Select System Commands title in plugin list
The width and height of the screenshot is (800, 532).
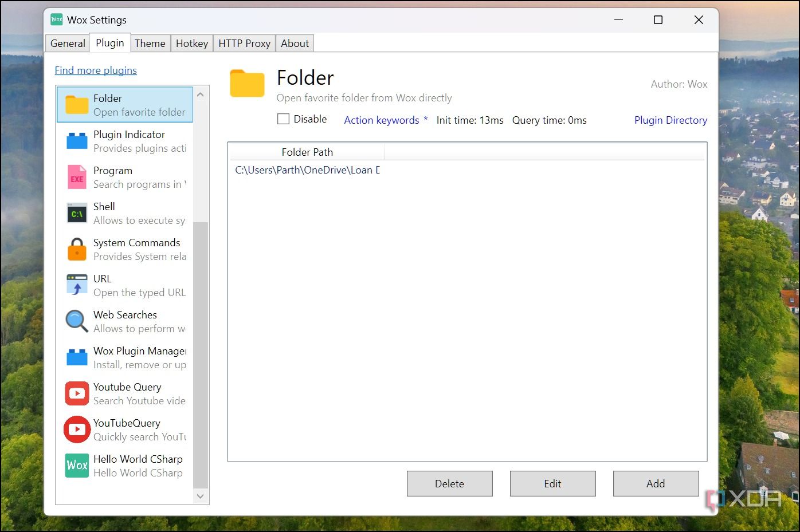coord(137,243)
